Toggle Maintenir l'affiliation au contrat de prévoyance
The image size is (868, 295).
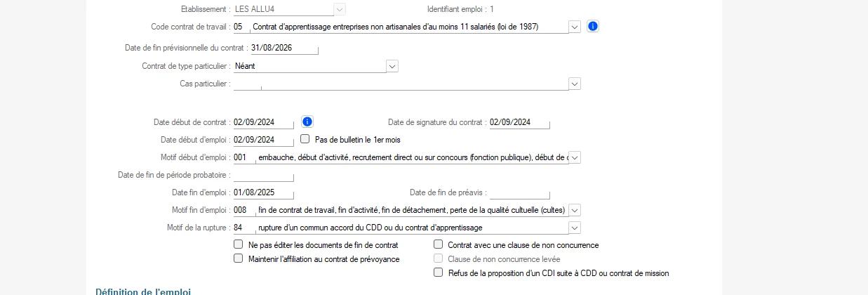[239, 258]
